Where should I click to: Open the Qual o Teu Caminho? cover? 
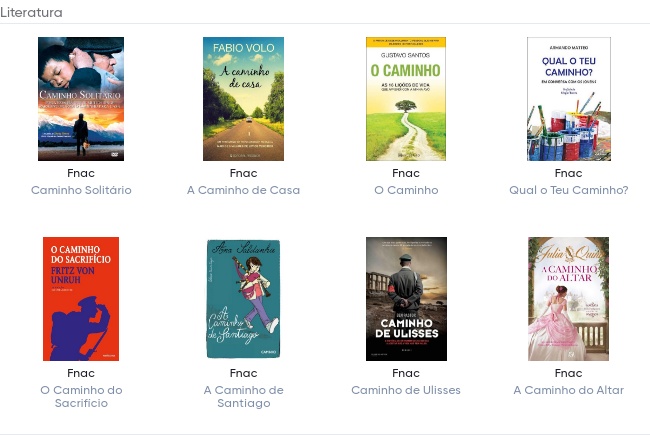point(569,99)
